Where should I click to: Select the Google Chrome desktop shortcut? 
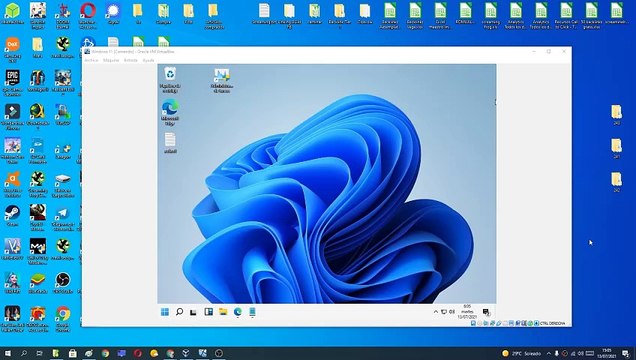coord(63,319)
